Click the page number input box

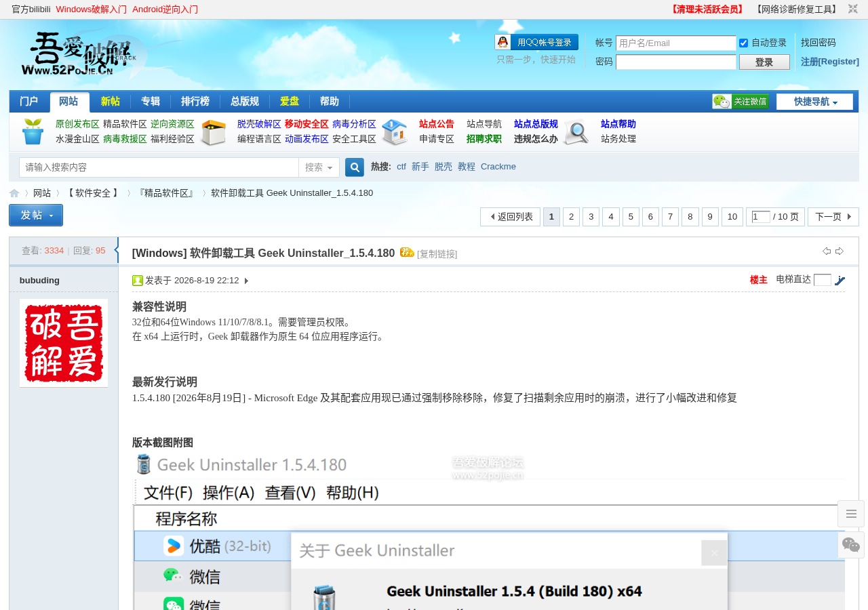coord(761,217)
